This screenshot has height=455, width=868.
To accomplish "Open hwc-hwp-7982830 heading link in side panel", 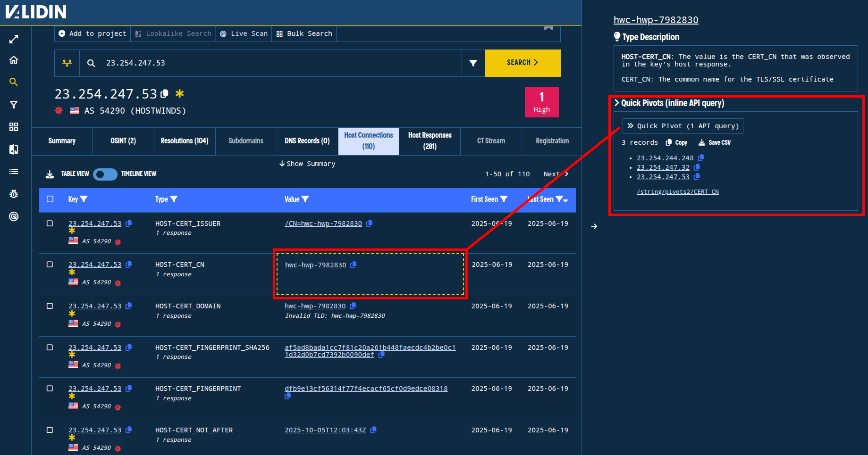I will [x=656, y=20].
